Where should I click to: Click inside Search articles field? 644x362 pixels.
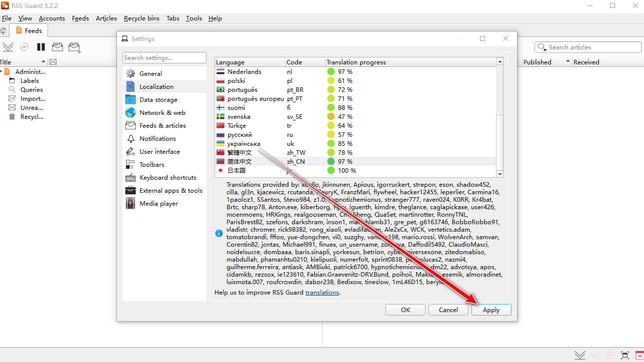(588, 47)
